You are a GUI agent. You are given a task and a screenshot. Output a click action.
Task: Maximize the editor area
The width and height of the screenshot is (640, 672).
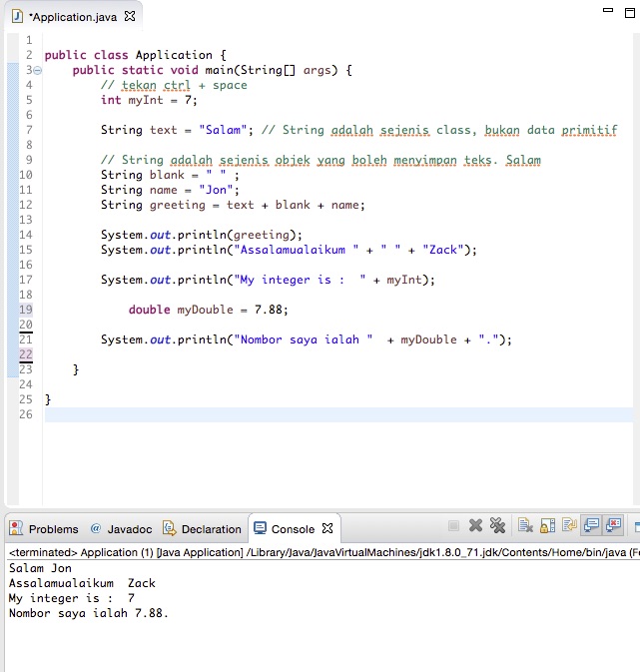[630, 12]
